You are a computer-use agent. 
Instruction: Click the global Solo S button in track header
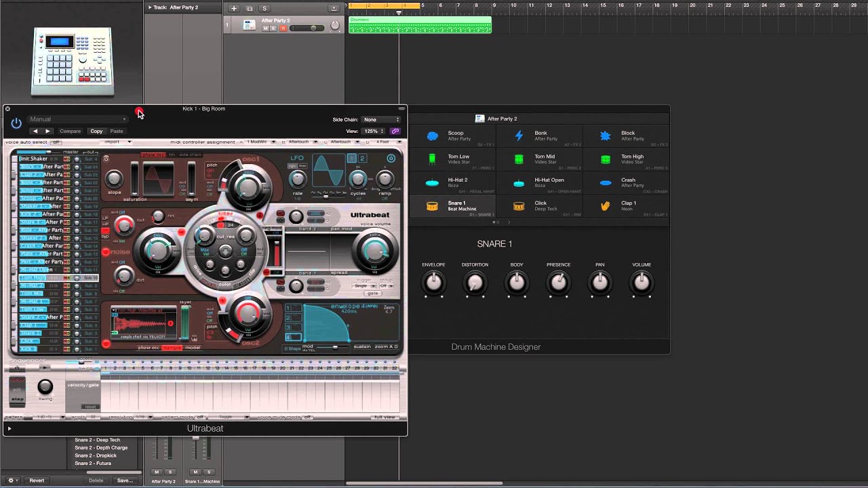[264, 8]
